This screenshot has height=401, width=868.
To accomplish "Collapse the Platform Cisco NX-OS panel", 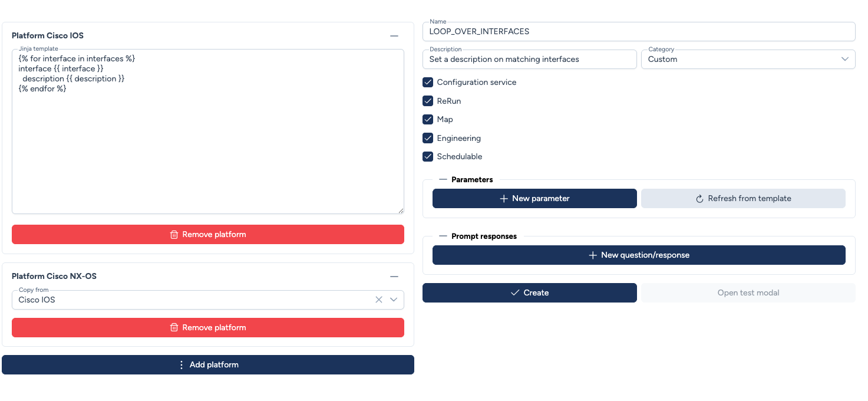I will (x=394, y=277).
